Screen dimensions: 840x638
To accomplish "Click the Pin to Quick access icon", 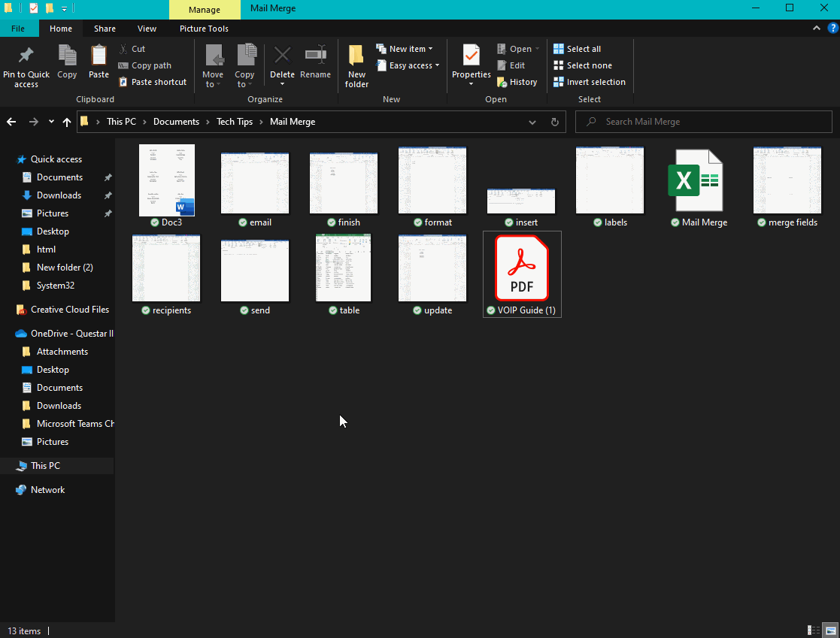I will (26, 64).
